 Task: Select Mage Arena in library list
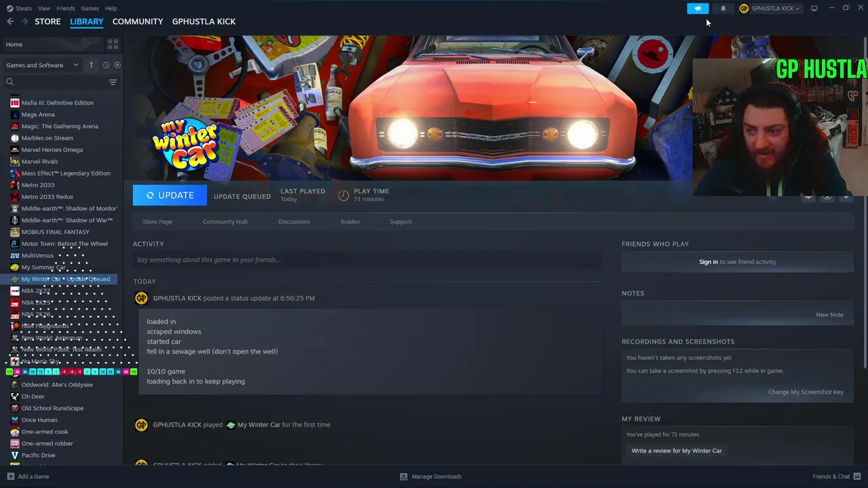click(38, 115)
